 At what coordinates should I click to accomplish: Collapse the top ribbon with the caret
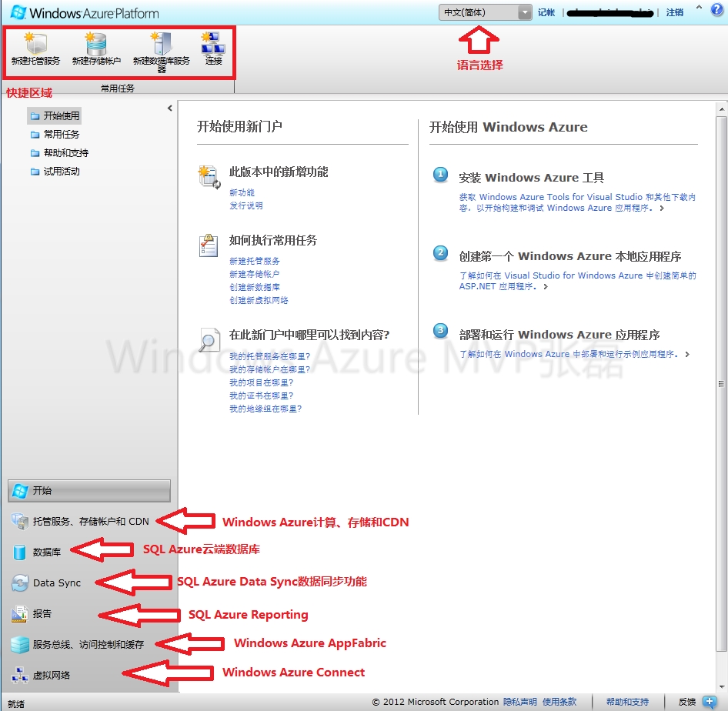[699, 8]
